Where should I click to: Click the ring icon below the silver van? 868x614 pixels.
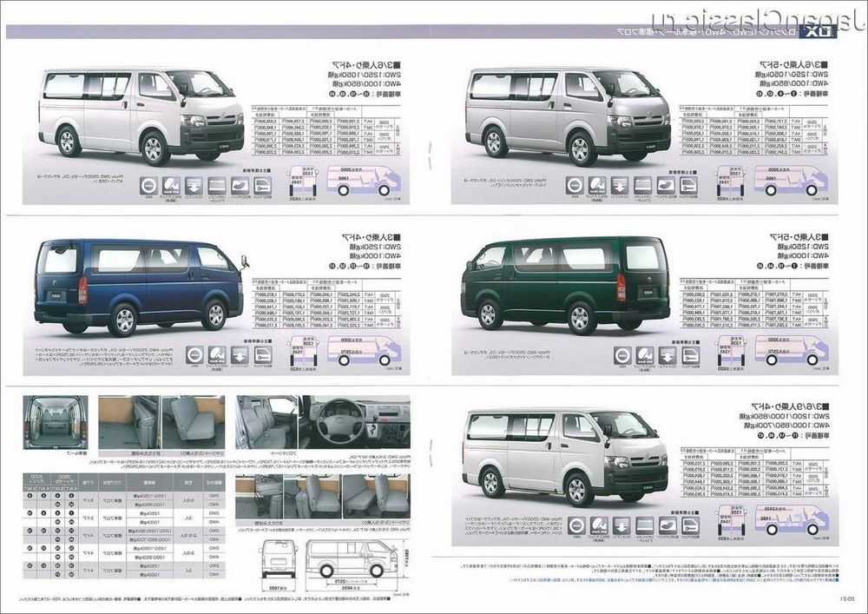pyautogui.click(x=575, y=186)
